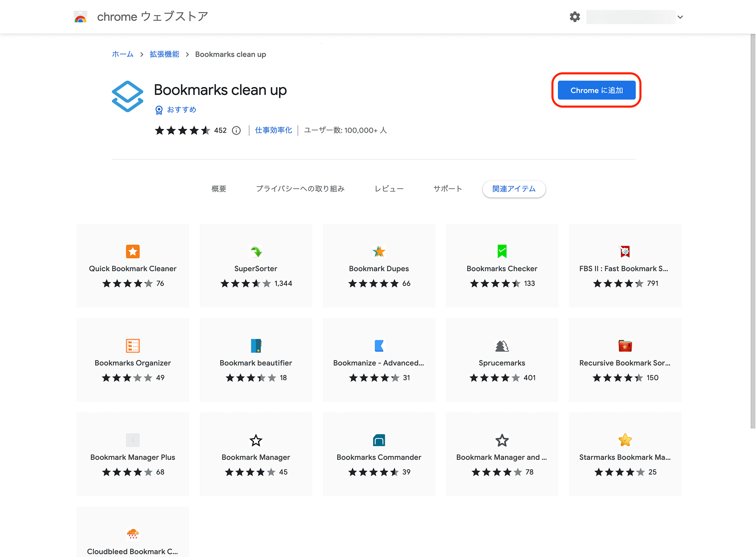
Task: Open the Bookmarks Checker title
Action: click(502, 269)
